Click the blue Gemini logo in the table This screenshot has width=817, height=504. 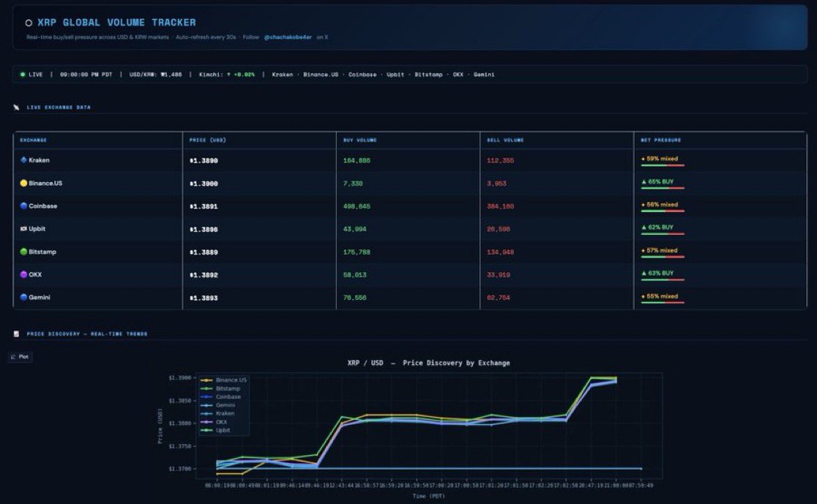click(23, 297)
